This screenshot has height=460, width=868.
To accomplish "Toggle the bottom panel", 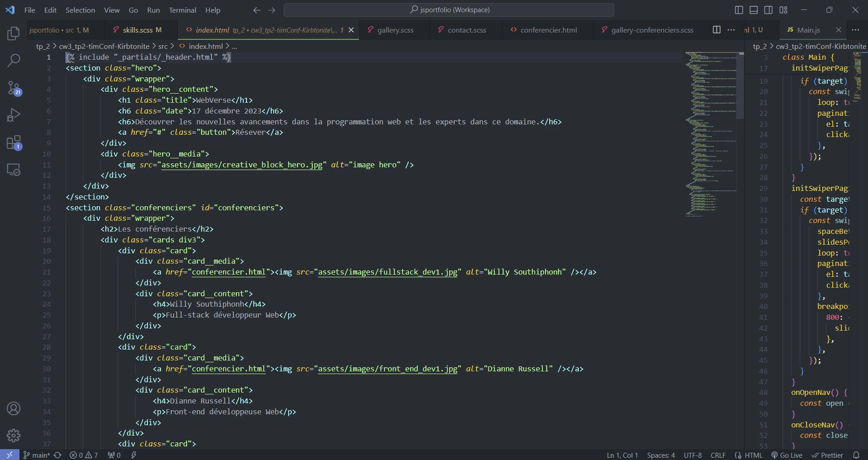I will (754, 10).
